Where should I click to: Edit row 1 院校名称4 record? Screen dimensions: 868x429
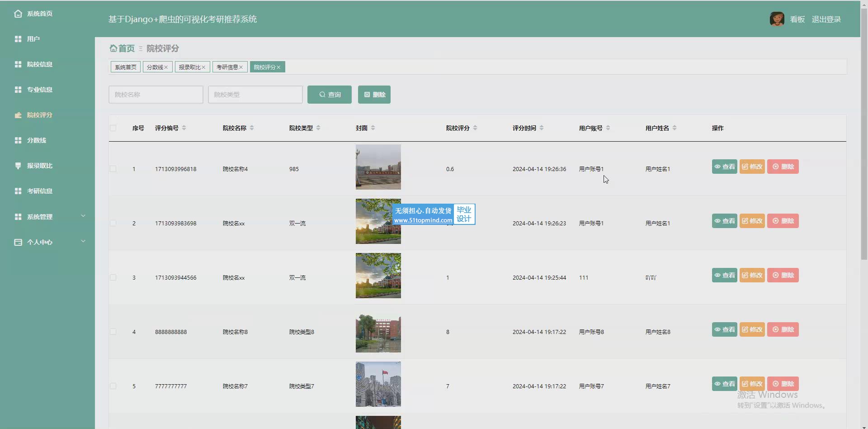(752, 167)
